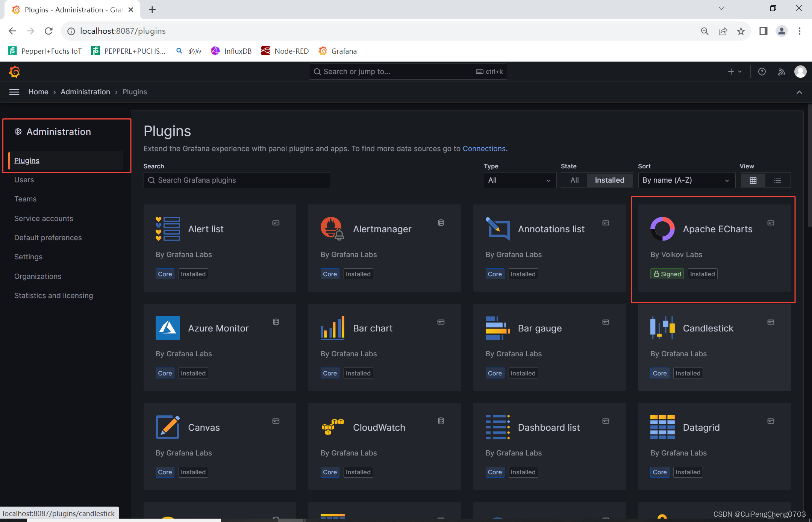Follow the Connections link
The width and height of the screenshot is (812, 522).
pos(484,148)
